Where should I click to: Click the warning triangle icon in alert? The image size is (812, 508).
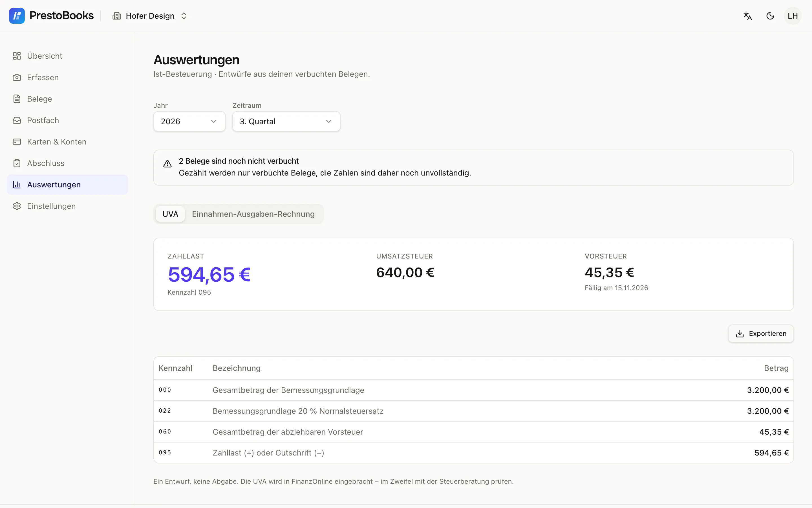167,164
